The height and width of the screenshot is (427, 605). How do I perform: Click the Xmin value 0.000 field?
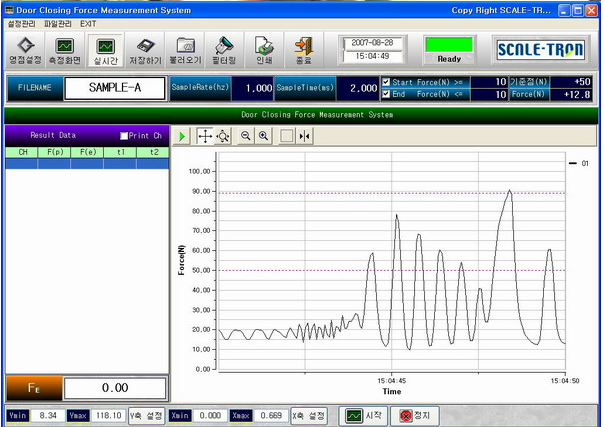point(210,415)
